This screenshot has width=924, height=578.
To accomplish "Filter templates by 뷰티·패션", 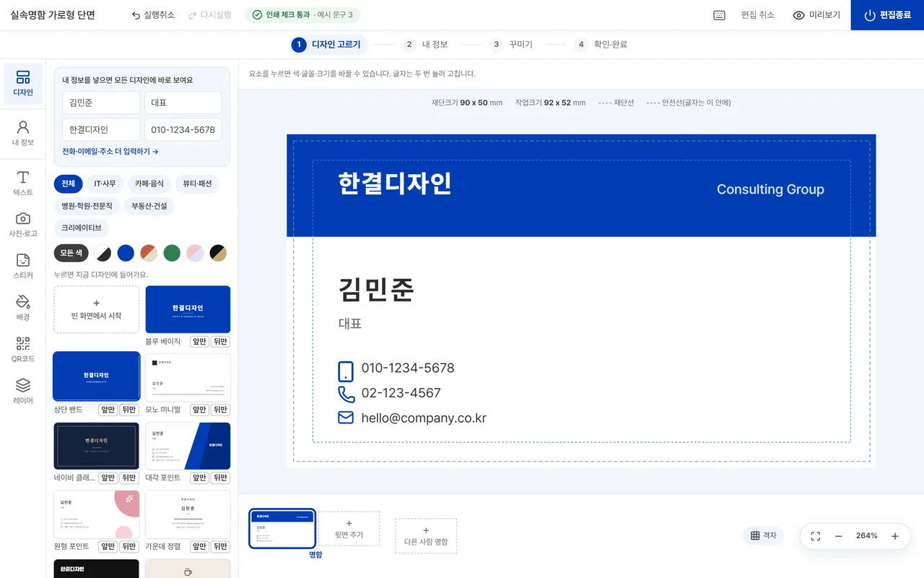I will click(x=197, y=184).
